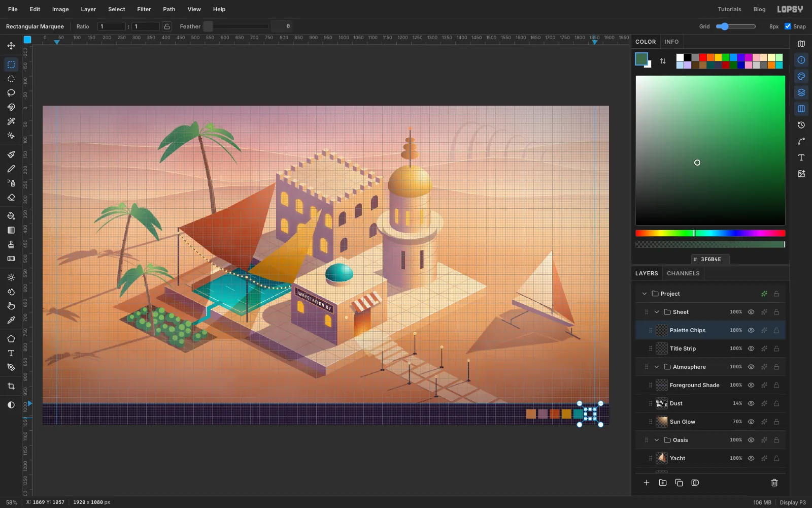Image resolution: width=812 pixels, height=508 pixels.
Task: Select the Polygon shape tool
Action: [x=11, y=339]
